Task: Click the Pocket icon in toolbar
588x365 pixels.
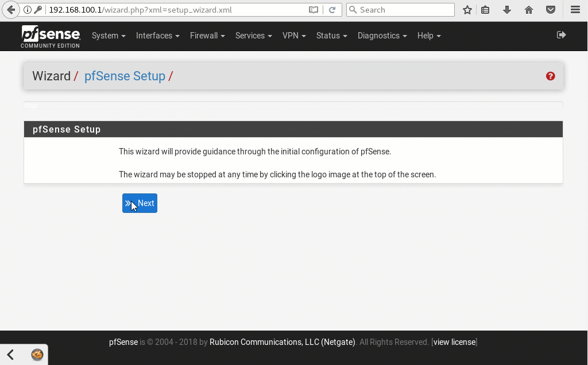Action: point(551,10)
